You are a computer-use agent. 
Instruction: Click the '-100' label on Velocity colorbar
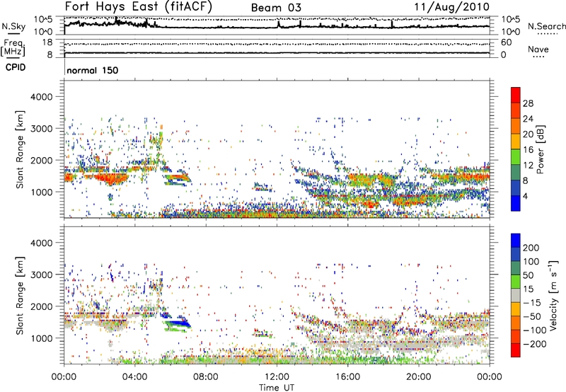pos(534,330)
